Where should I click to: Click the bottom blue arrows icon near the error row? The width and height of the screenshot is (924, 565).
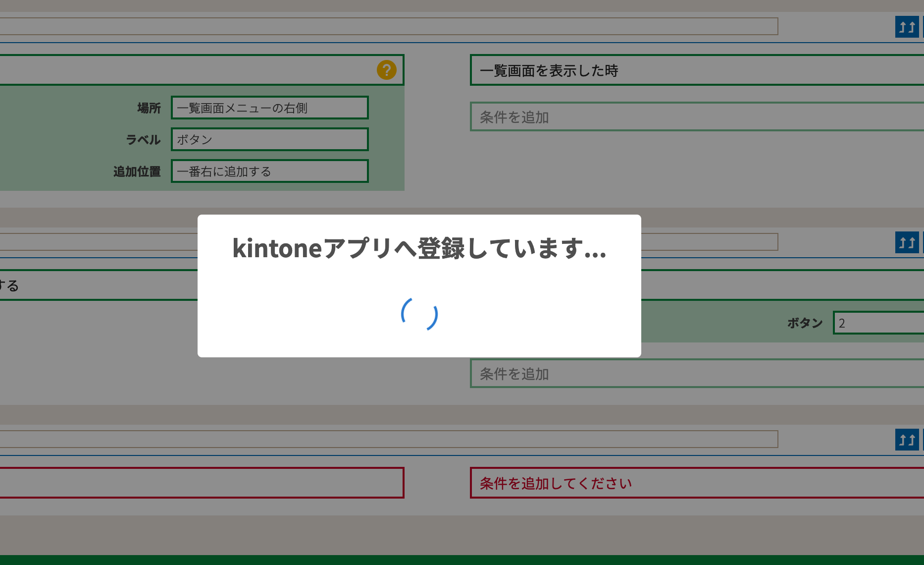907,440
